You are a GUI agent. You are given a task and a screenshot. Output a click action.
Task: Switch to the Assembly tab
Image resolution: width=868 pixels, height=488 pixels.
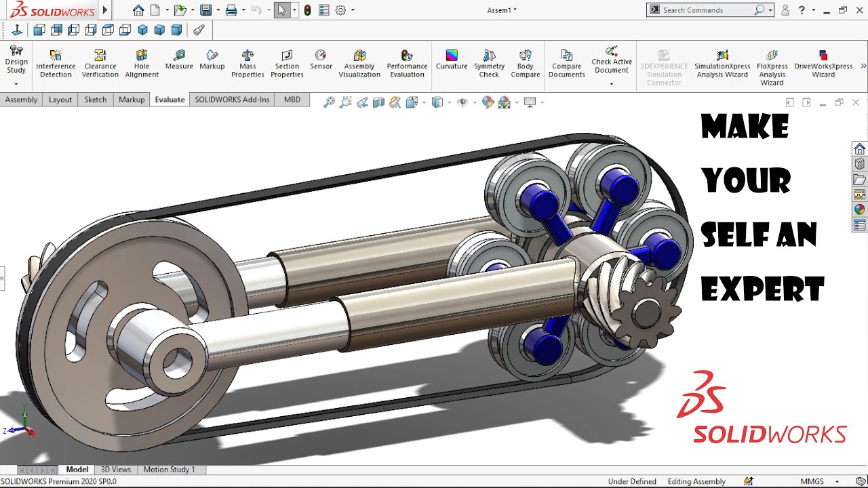tap(22, 100)
